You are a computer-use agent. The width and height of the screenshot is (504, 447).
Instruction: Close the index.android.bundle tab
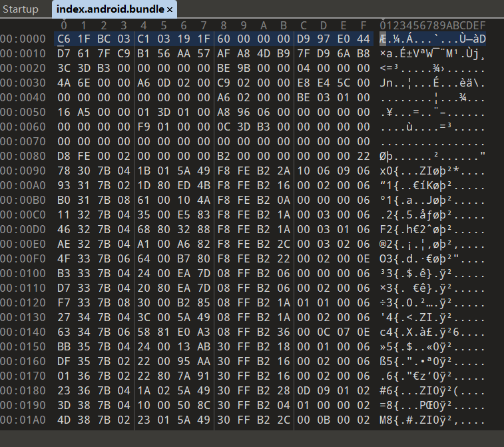(170, 9)
